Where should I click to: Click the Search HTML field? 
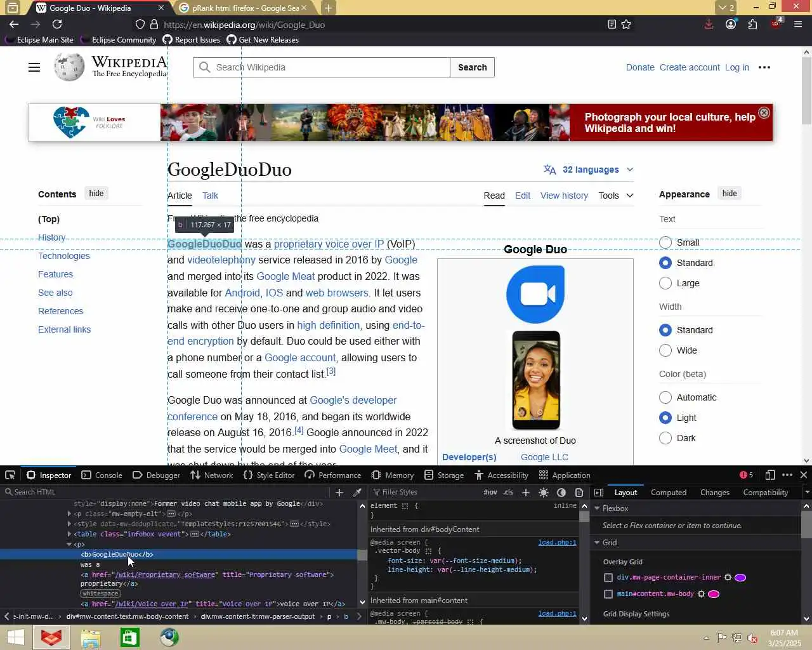click(x=165, y=492)
